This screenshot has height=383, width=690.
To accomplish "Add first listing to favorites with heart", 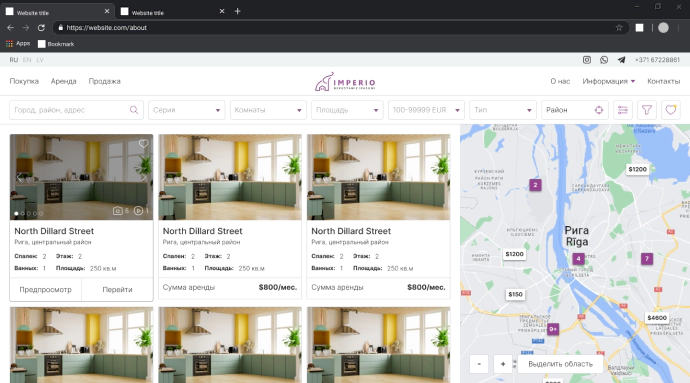I will [143, 144].
